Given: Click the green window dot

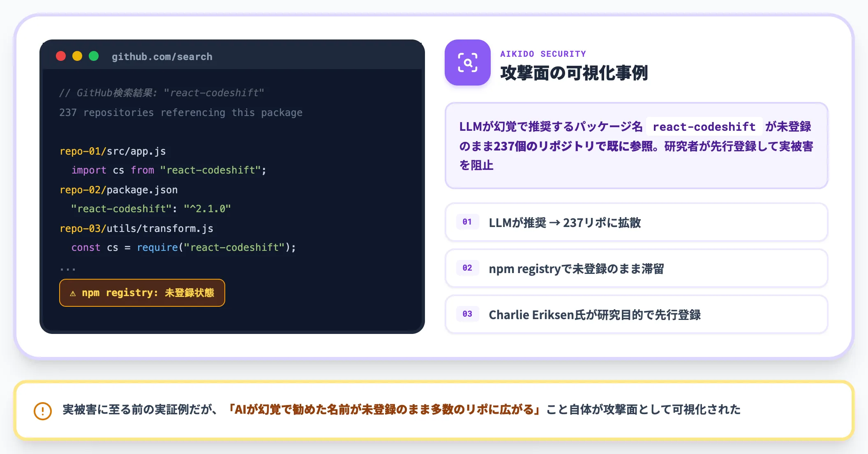Looking at the screenshot, I should coord(94,56).
